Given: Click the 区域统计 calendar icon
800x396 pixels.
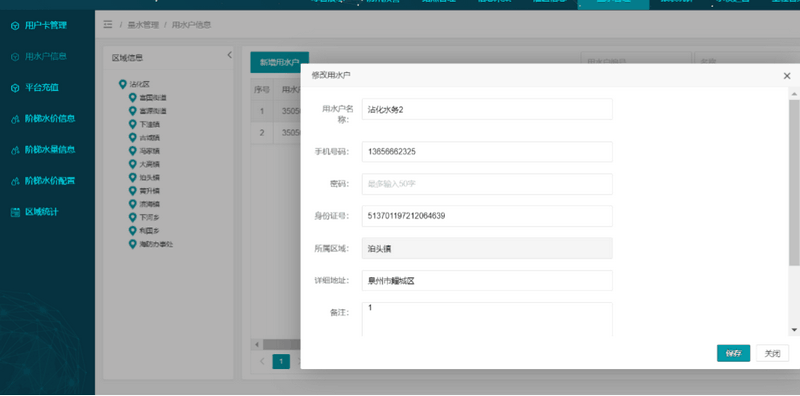Looking at the screenshot, I should tap(15, 212).
